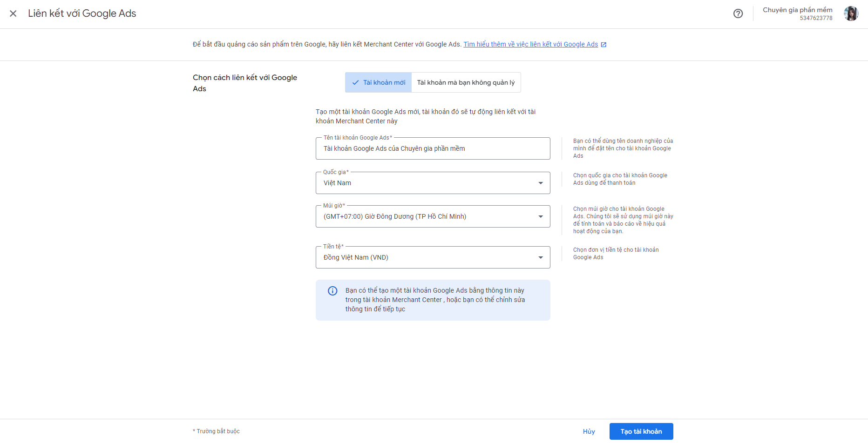Open the Quốc gia dropdown showing Việt Nam
The height and width of the screenshot is (443, 868).
(433, 183)
